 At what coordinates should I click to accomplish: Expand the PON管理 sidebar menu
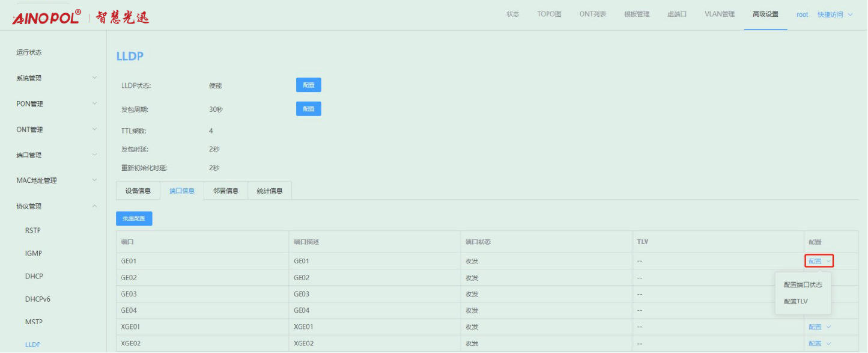[x=55, y=104]
